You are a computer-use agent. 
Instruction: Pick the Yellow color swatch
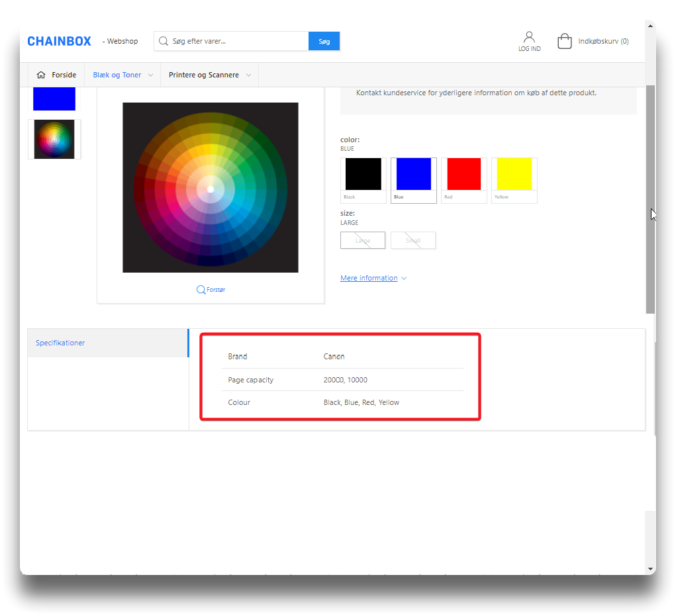[x=514, y=175]
